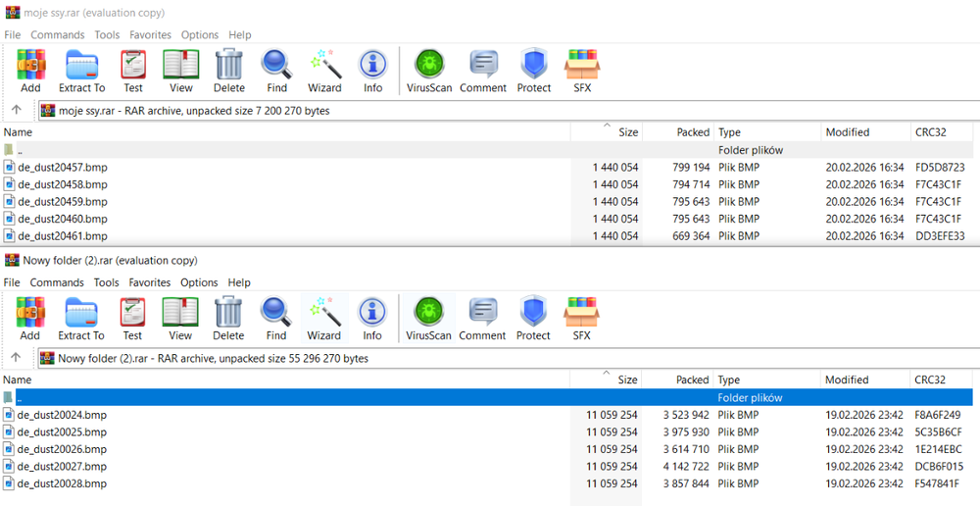Sort by Packed column in moje ssy.rar
The image size is (980, 506).
coord(692,132)
